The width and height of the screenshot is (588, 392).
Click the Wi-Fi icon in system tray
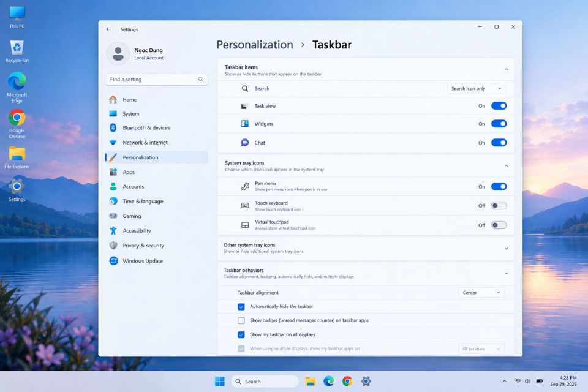coord(518,381)
